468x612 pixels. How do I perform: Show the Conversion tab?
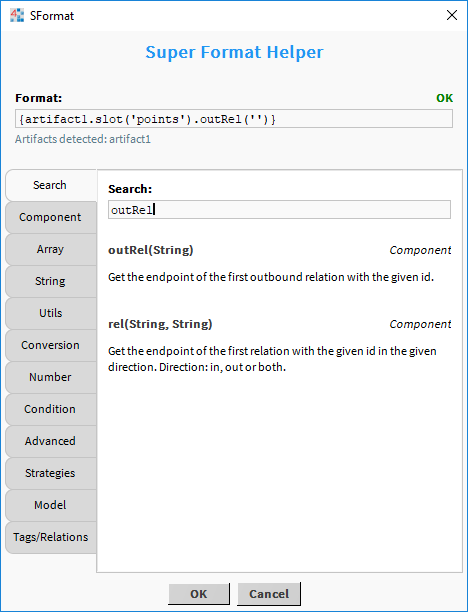click(51, 345)
